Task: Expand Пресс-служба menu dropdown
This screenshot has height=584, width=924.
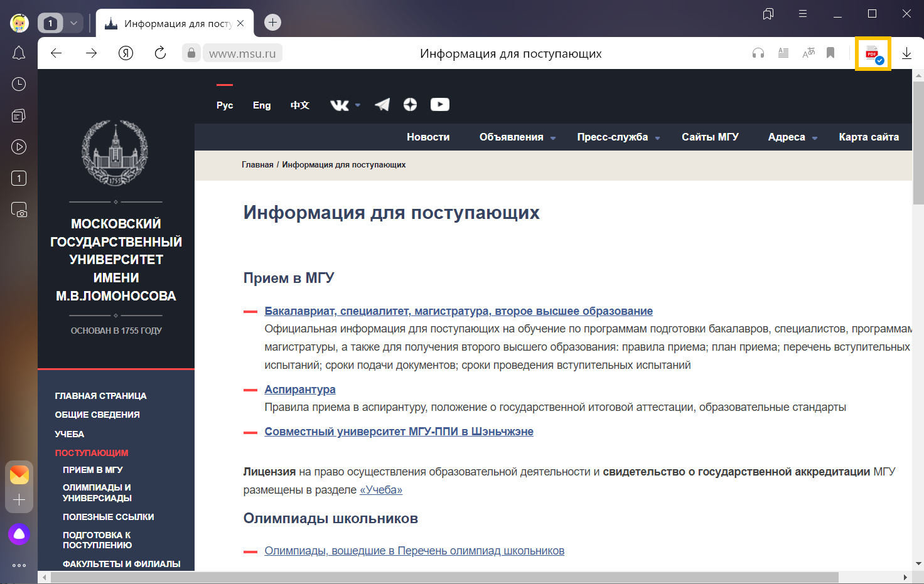Action: tap(657, 138)
